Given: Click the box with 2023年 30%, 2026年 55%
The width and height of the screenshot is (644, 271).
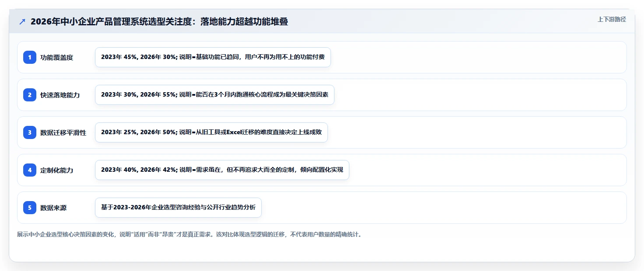Looking at the screenshot, I should [x=215, y=95].
